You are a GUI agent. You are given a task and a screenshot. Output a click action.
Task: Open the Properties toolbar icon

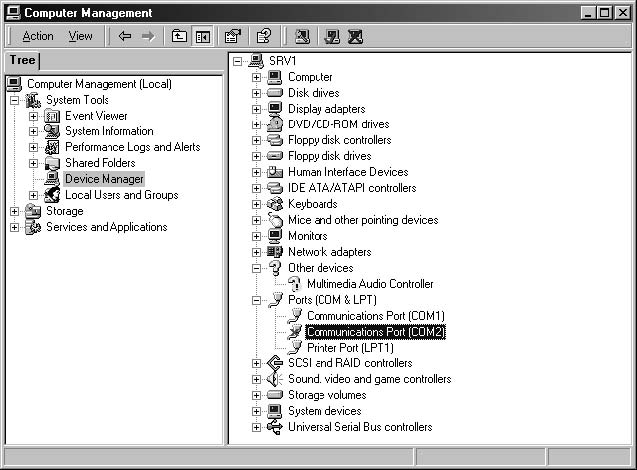click(233, 37)
